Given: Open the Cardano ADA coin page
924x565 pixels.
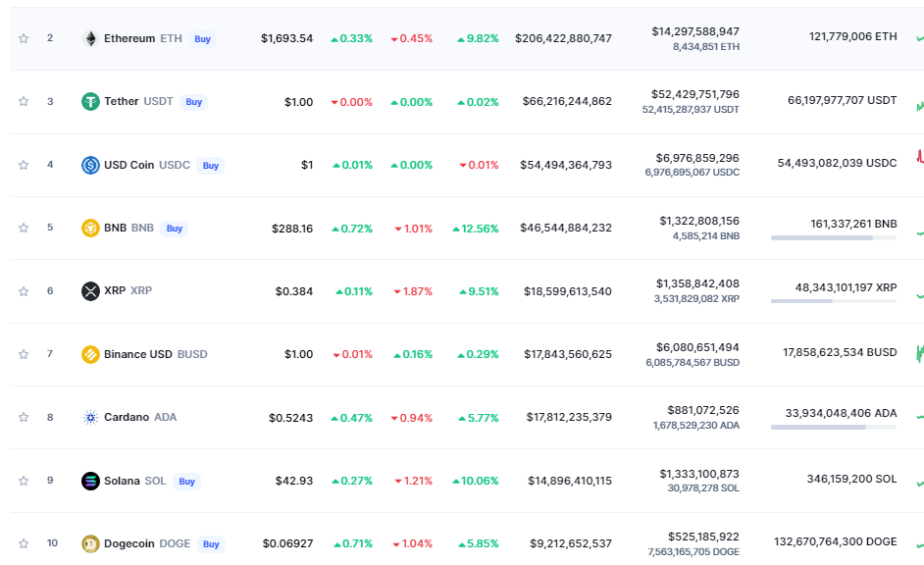Looking at the screenshot, I should coord(140,417).
